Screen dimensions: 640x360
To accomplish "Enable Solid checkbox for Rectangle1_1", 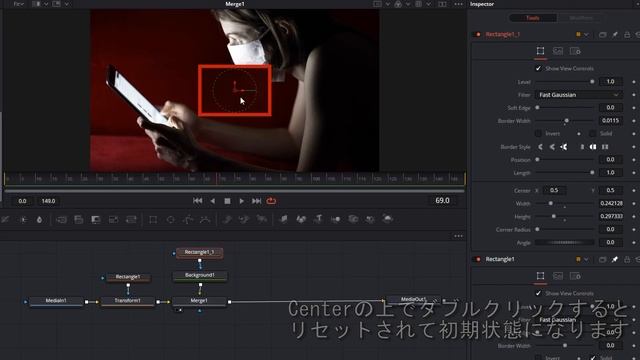I will [x=593, y=133].
